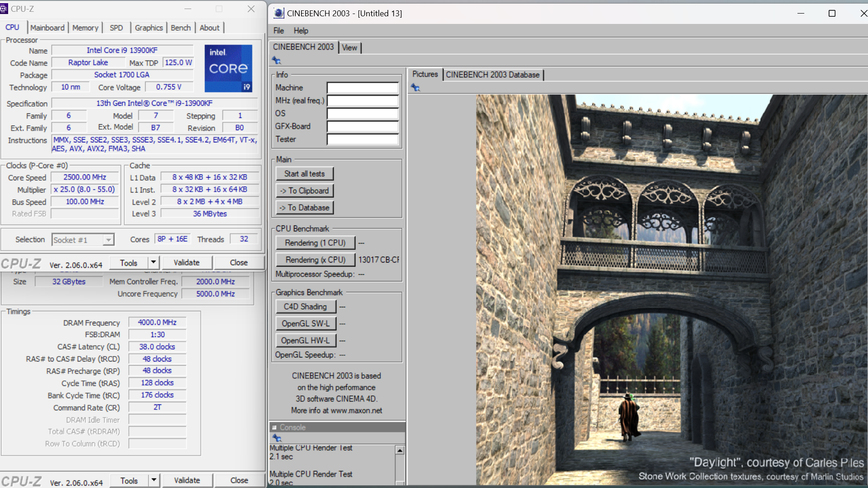The image size is (868, 488).
Task: Click the pin icon under Pictures tab
Action: 415,88
